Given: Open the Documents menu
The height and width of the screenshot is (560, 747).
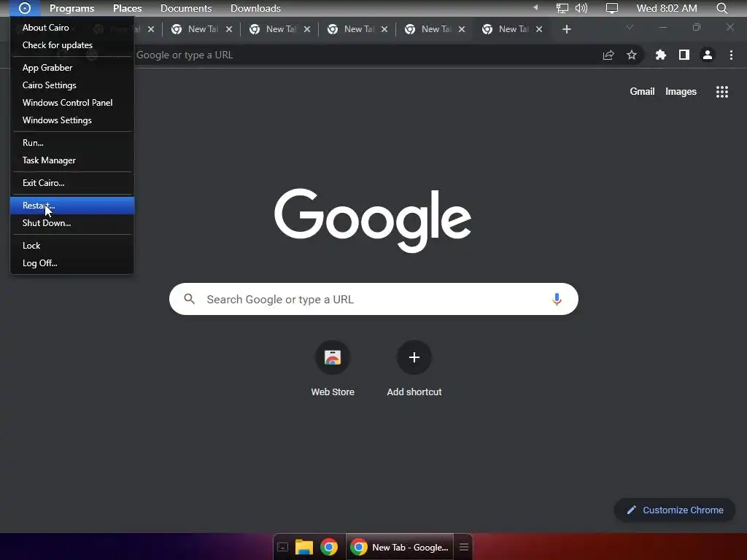Looking at the screenshot, I should pyautogui.click(x=186, y=8).
